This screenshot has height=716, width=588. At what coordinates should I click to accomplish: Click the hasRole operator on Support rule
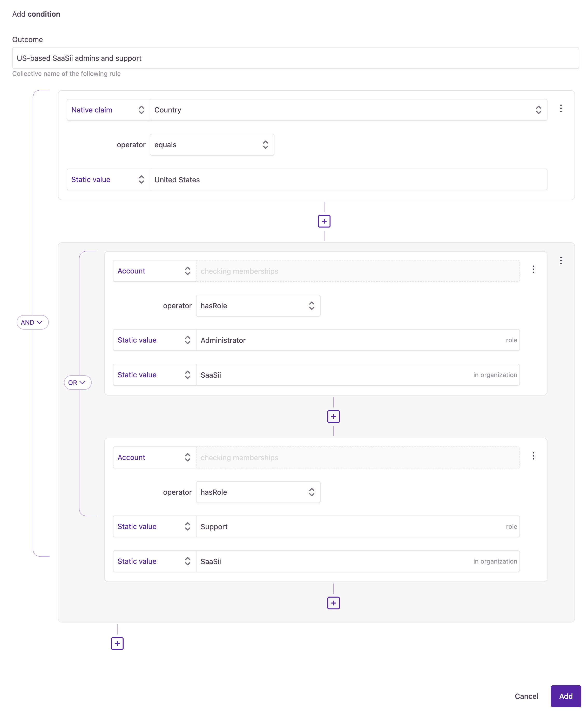pyautogui.click(x=258, y=492)
